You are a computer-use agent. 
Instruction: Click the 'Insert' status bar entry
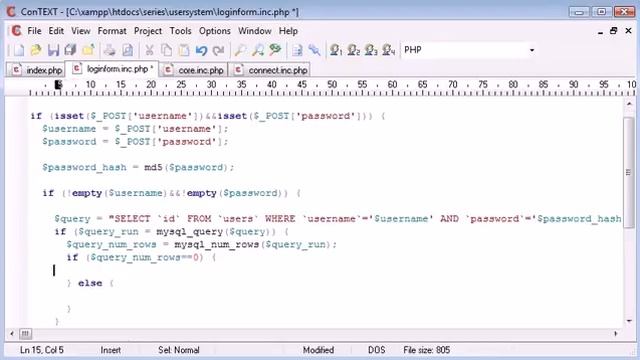(x=111, y=350)
